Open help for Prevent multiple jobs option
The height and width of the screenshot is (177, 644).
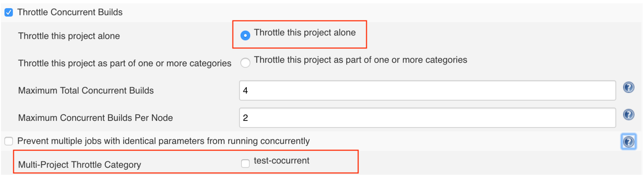pos(628,142)
